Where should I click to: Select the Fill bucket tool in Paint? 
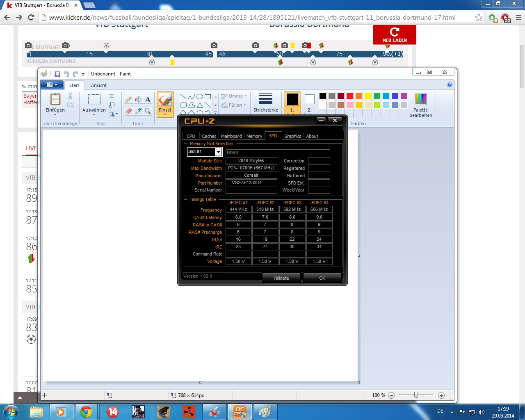point(138,100)
